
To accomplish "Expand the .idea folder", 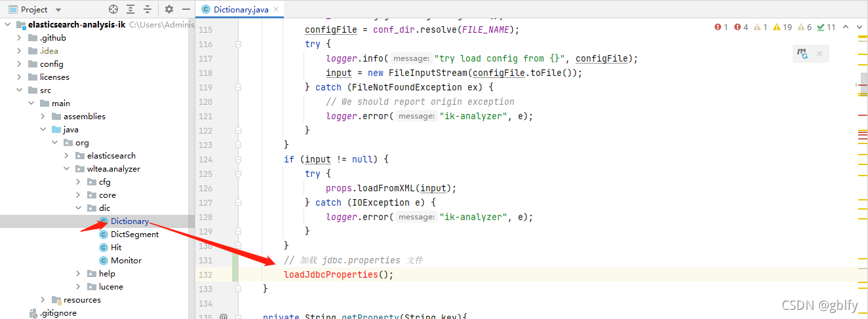I will [x=20, y=50].
